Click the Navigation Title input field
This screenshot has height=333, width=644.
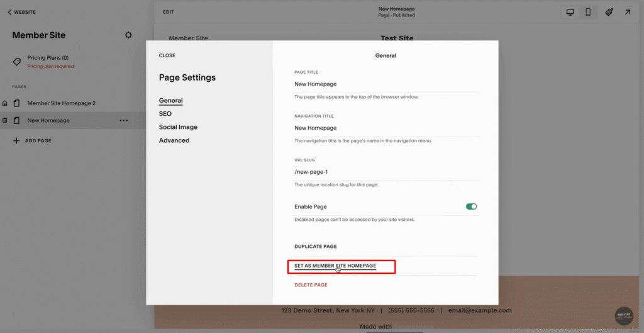click(x=386, y=128)
